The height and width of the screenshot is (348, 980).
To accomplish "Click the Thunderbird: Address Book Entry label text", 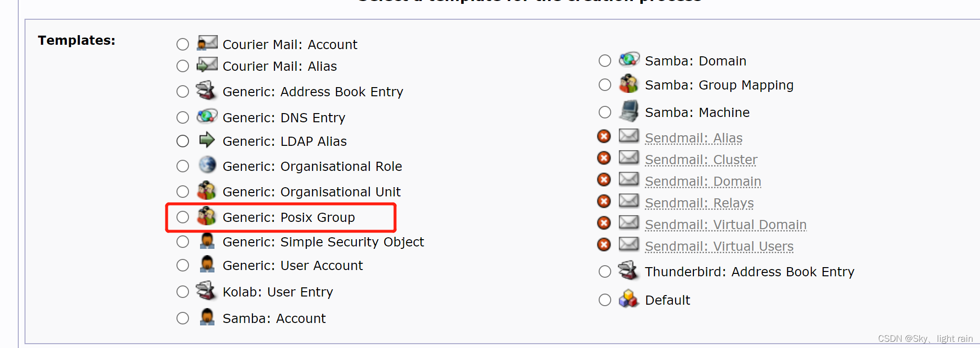I will pyautogui.click(x=750, y=272).
